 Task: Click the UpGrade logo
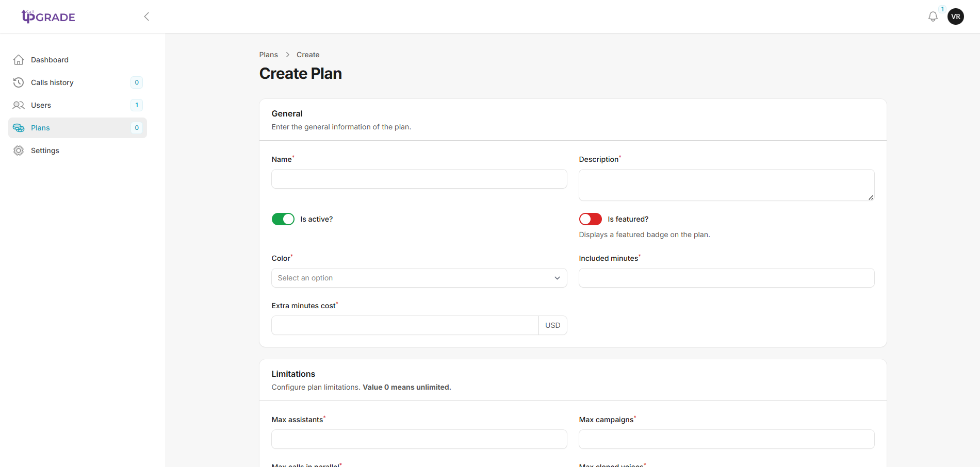coord(48,16)
